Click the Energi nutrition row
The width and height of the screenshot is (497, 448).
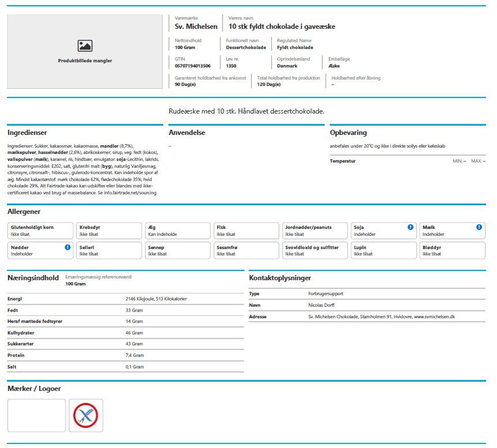pos(126,299)
